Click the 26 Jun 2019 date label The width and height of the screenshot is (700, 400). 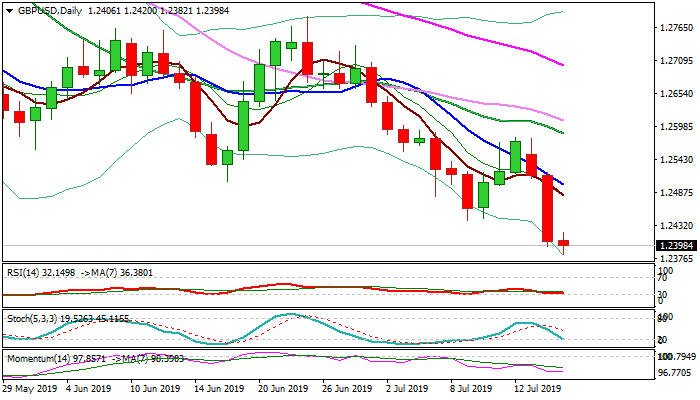tap(347, 388)
